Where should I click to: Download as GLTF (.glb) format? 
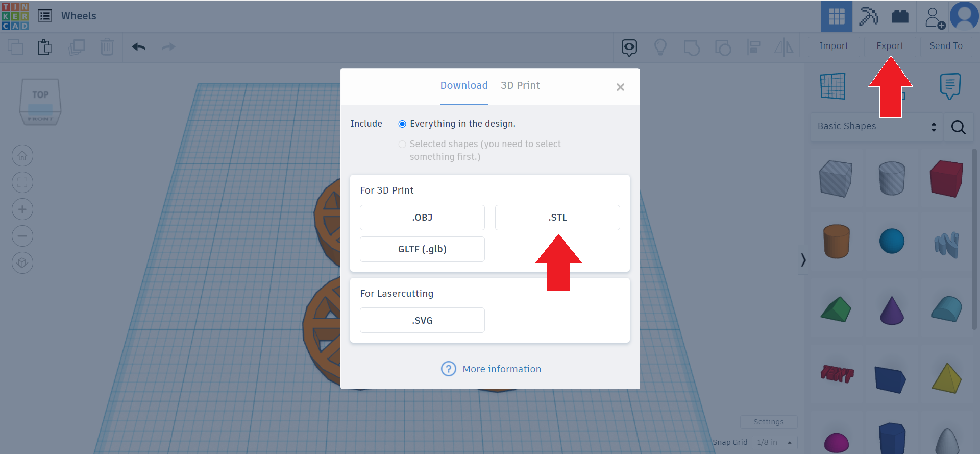tap(422, 249)
